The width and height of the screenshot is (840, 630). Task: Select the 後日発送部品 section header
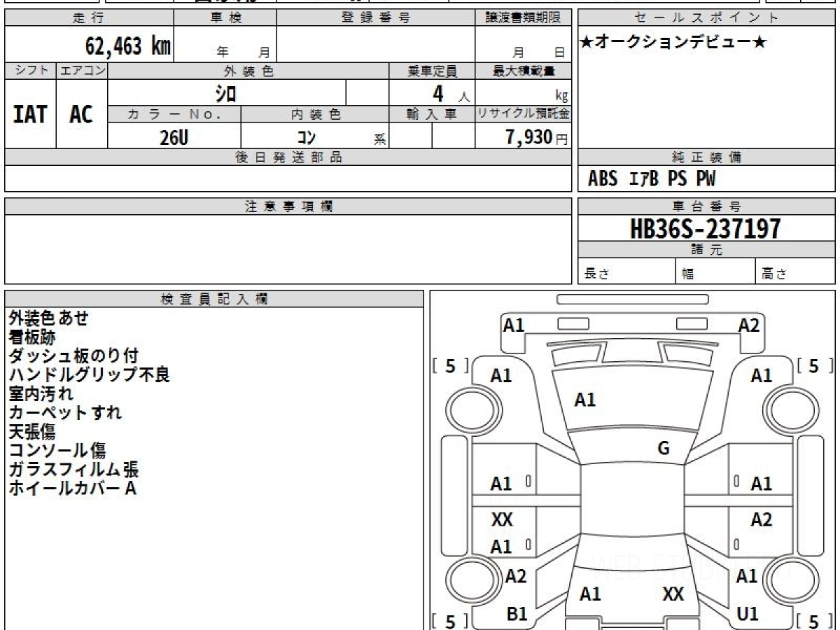(x=288, y=157)
